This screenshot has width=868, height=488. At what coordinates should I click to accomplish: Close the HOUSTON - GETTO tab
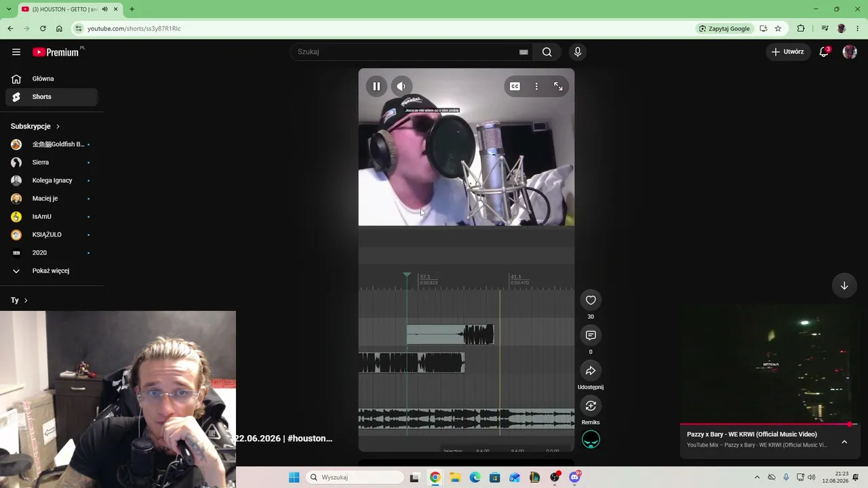click(116, 9)
